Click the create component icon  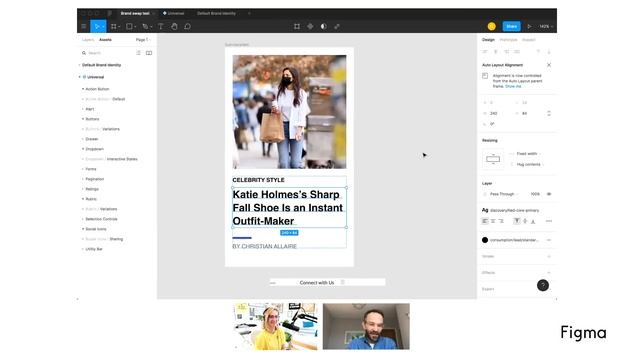pos(310,27)
